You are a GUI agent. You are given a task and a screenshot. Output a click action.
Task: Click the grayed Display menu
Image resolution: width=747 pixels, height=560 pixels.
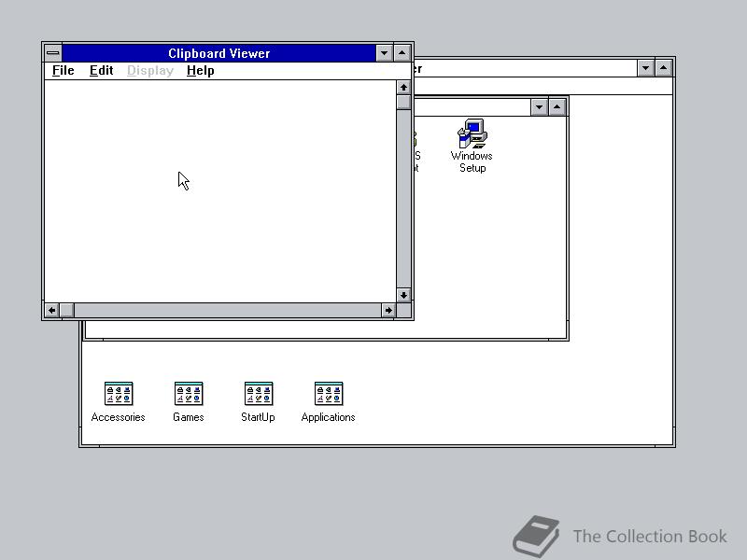[150, 71]
